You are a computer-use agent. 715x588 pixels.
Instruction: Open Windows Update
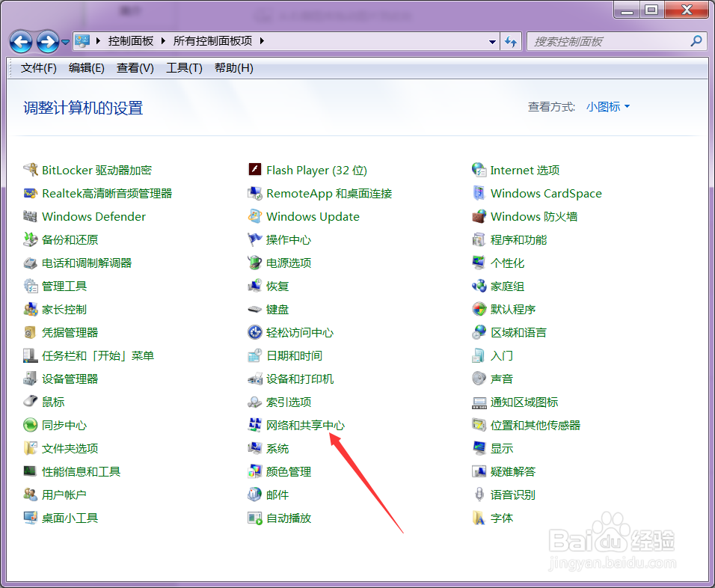point(313,216)
